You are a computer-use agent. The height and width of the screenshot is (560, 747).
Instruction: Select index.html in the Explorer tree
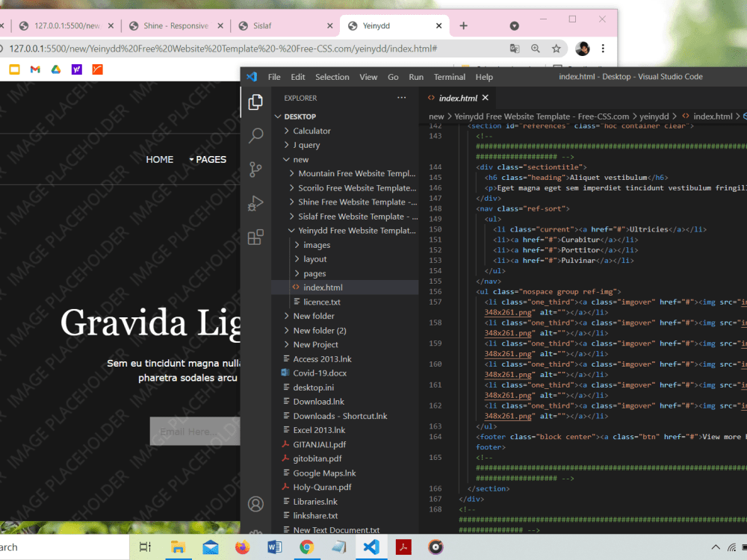pos(345,287)
